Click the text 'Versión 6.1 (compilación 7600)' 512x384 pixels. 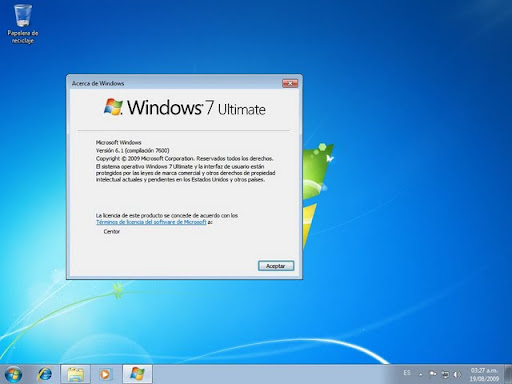click(x=132, y=150)
